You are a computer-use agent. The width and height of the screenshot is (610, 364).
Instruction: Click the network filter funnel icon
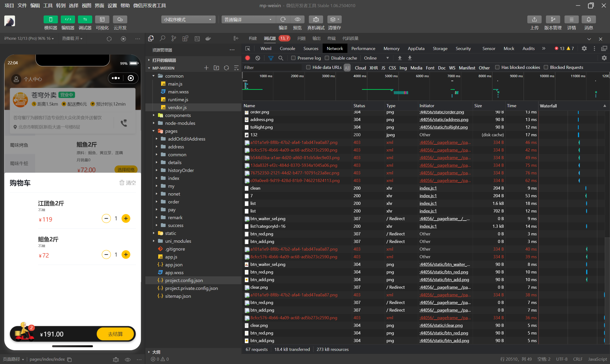271,58
